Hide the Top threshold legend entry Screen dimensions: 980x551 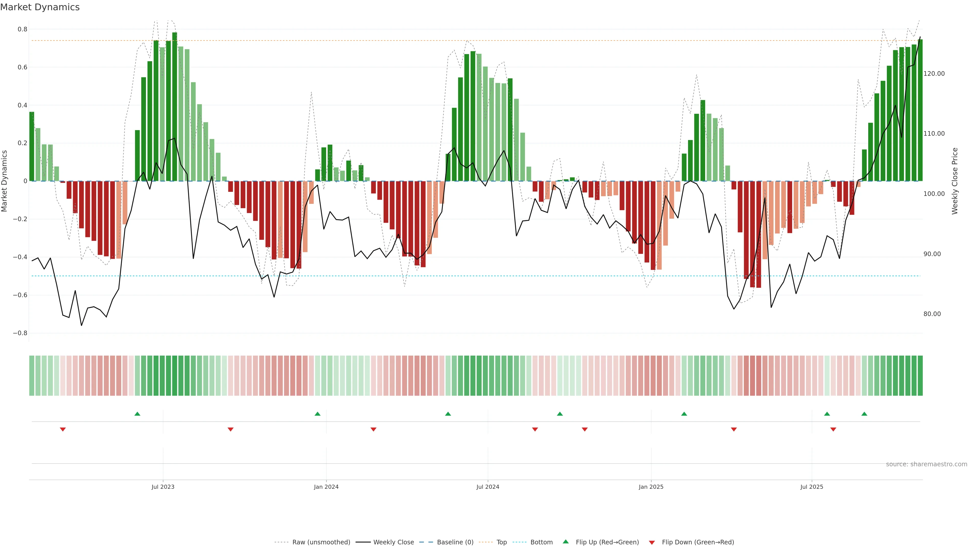pyautogui.click(x=501, y=542)
